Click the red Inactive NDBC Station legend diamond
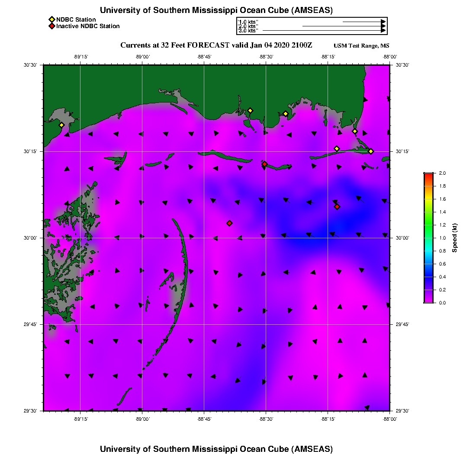This screenshot has height=454, width=476. tap(51, 26)
